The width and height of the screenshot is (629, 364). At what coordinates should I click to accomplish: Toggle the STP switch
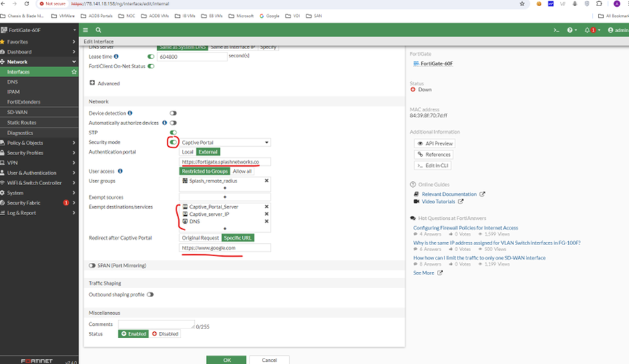[173, 132]
